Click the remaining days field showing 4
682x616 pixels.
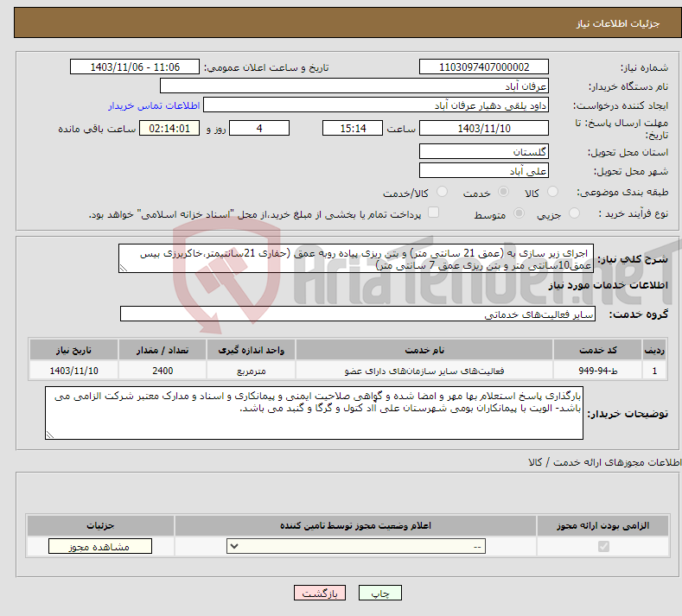(x=259, y=128)
